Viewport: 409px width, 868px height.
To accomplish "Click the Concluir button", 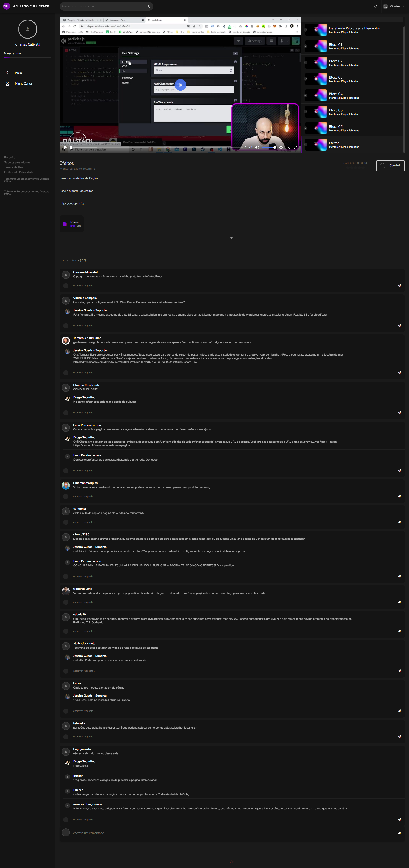I will click(390, 165).
